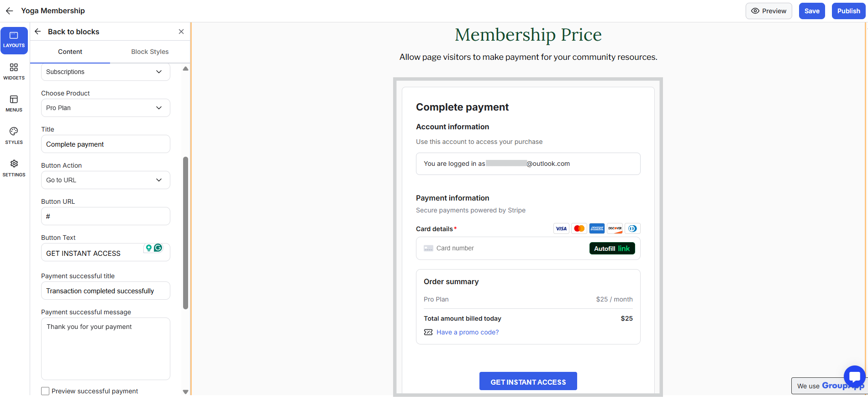Viewport: 868px width, 397px height.
Task: Enable Preview successful payment checkbox
Action: click(x=45, y=391)
